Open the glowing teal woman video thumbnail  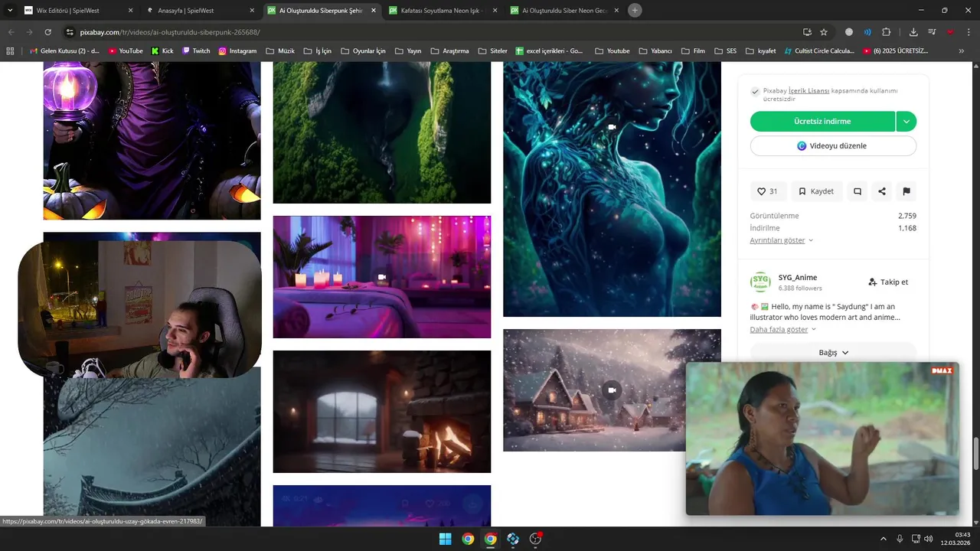(x=612, y=189)
